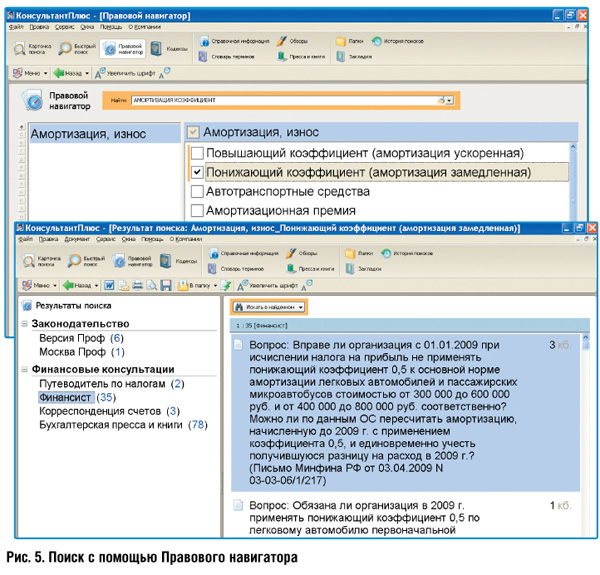The width and height of the screenshot is (600, 575).
Task: Open Файл menu in Правовой навигатор window
Action: coord(16,27)
